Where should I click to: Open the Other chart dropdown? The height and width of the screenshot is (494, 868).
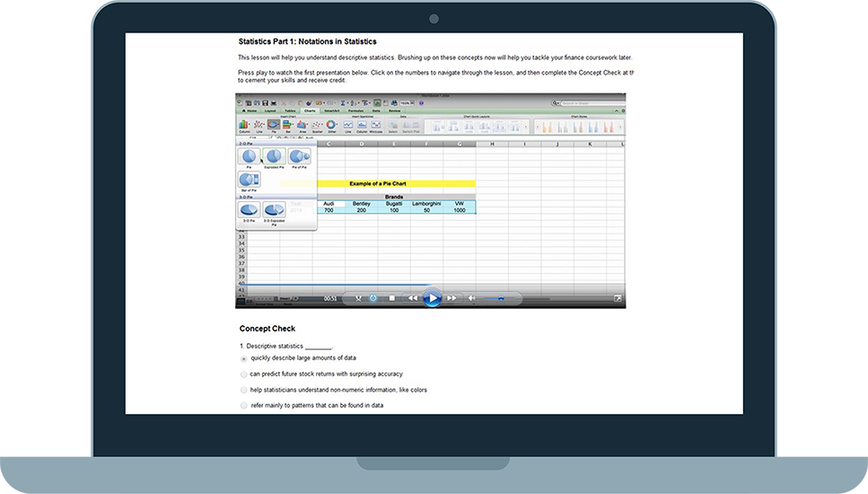[x=331, y=126]
